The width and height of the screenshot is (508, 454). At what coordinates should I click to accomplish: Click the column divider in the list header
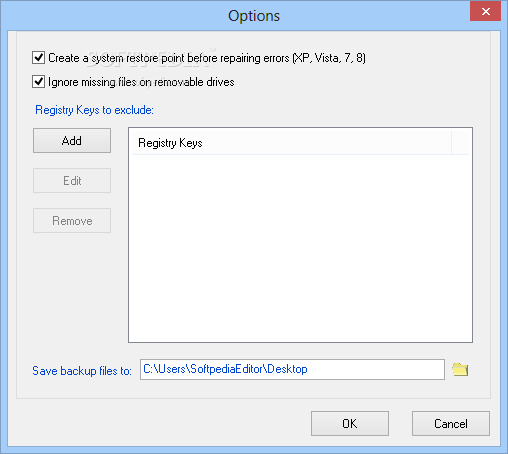click(452, 143)
